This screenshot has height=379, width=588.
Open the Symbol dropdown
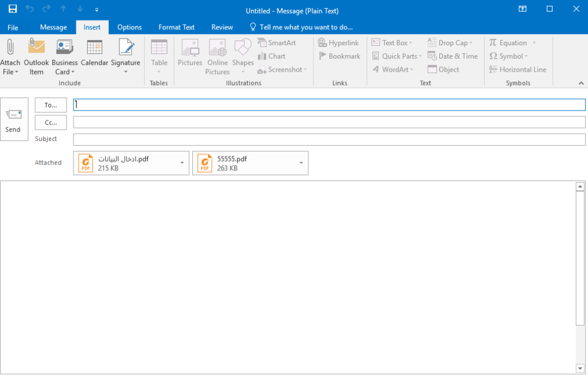[509, 56]
